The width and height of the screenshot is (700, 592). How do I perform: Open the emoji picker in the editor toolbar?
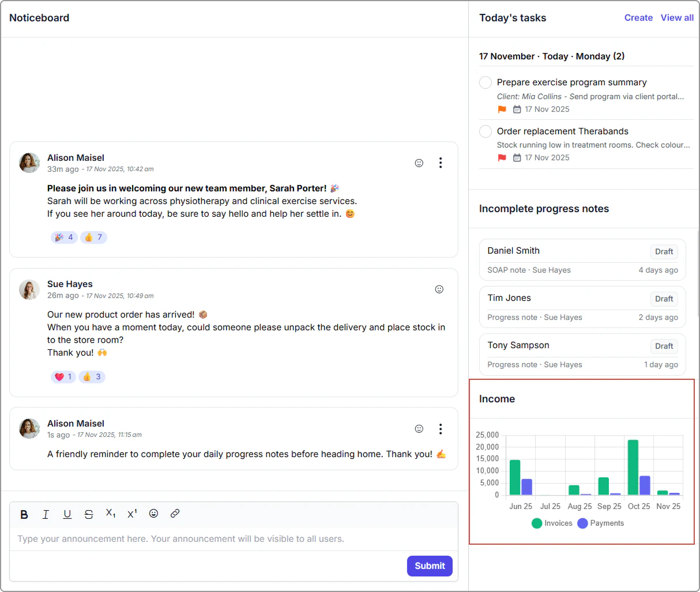click(x=153, y=514)
